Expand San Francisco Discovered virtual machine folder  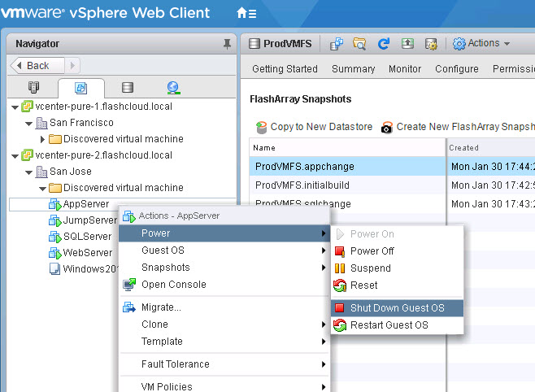42,139
